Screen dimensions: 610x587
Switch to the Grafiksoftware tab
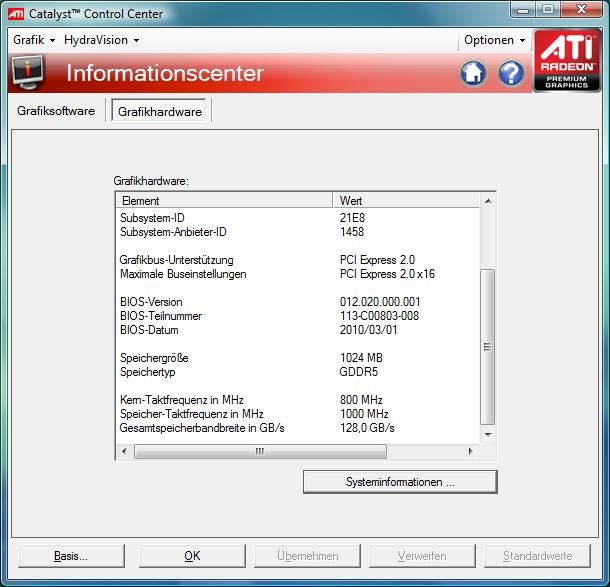[56, 111]
